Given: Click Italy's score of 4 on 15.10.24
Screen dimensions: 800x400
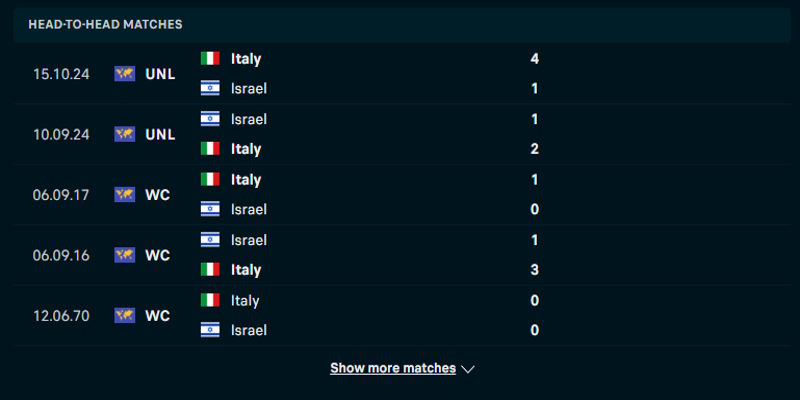Looking at the screenshot, I should click(x=535, y=59).
